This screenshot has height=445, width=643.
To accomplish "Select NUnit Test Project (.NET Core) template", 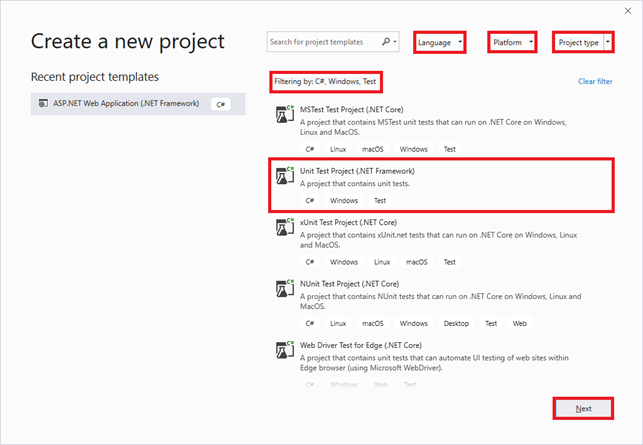I will click(441, 304).
